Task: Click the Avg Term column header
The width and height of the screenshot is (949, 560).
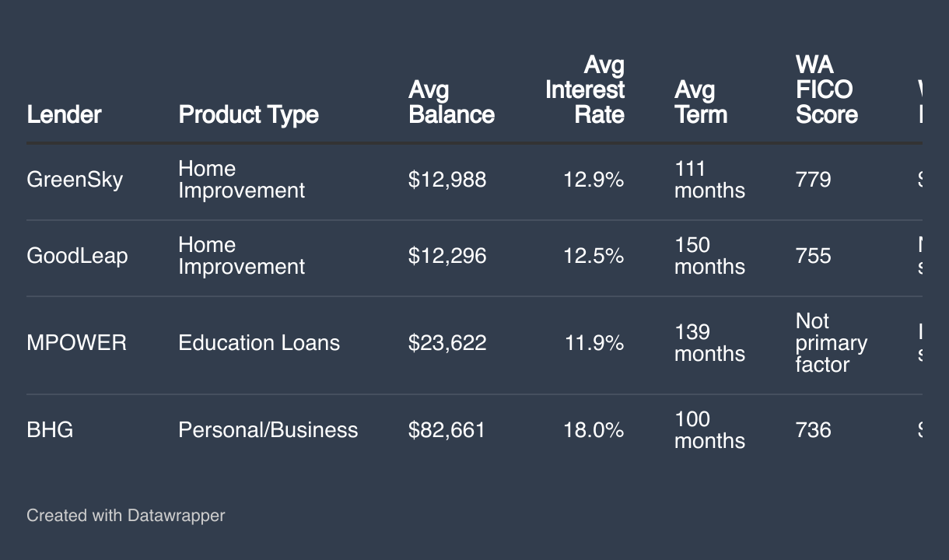Action: coord(700,102)
